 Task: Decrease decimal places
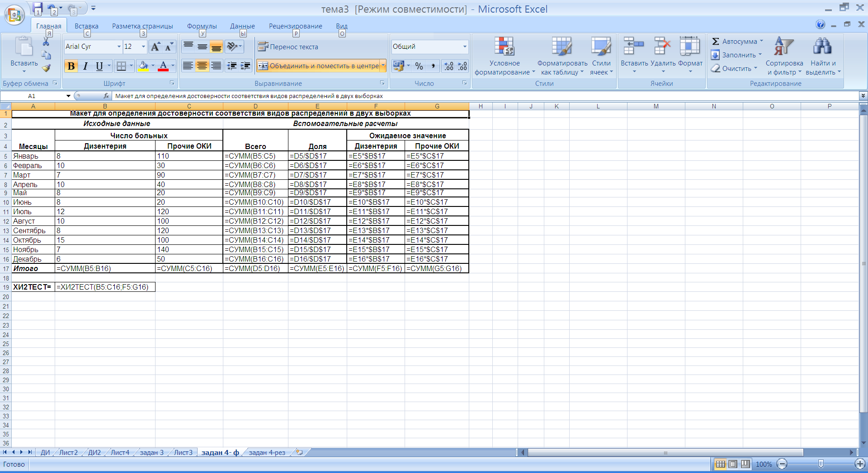tap(462, 66)
